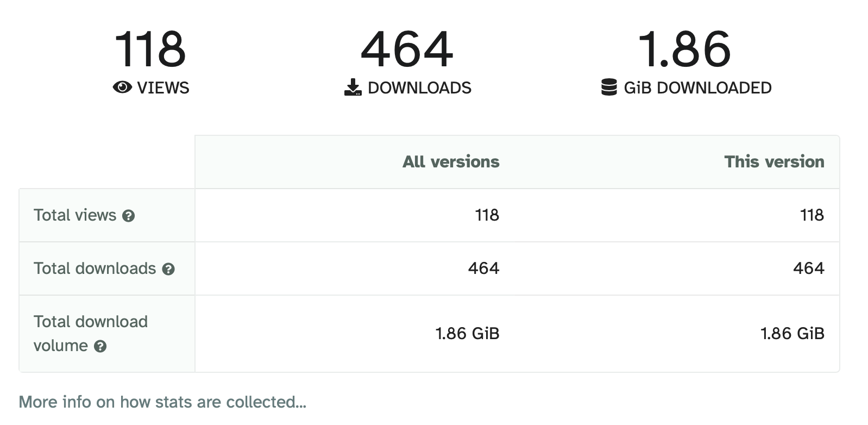Click the large 118 views number

(150, 50)
